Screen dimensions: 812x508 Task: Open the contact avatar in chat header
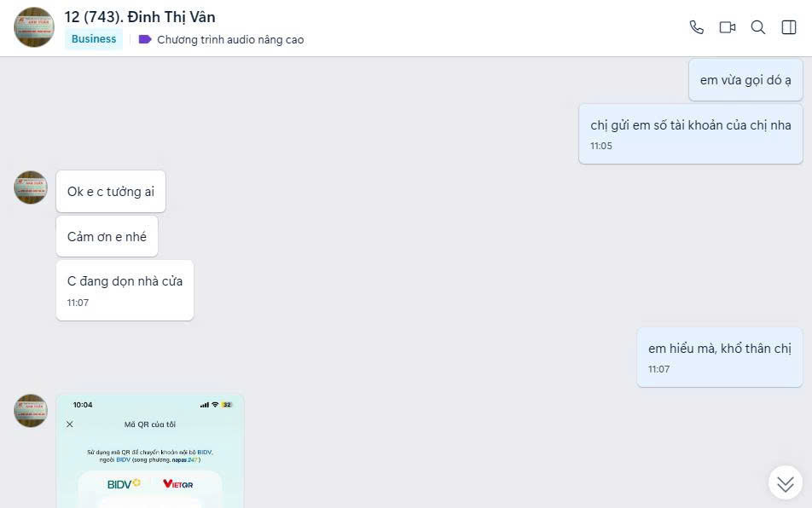pyautogui.click(x=33, y=27)
